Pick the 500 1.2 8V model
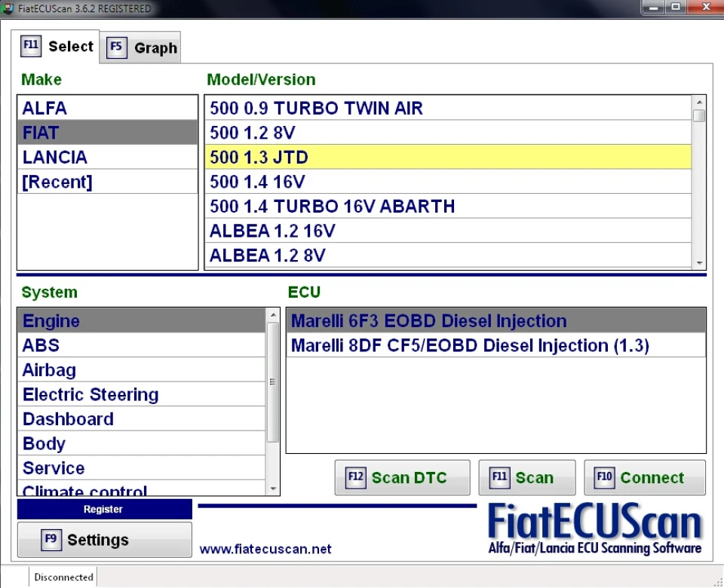 coord(448,133)
